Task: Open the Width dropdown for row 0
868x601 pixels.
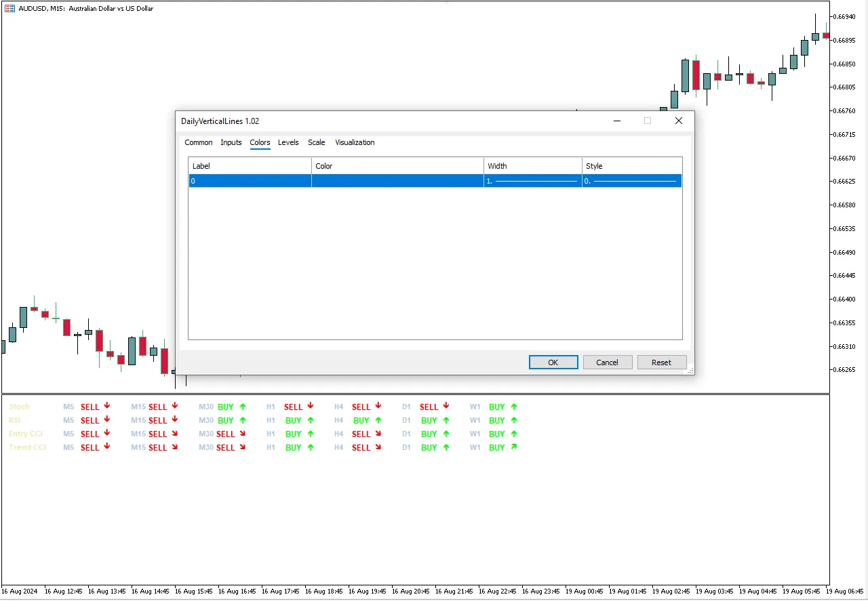Action: [532, 181]
